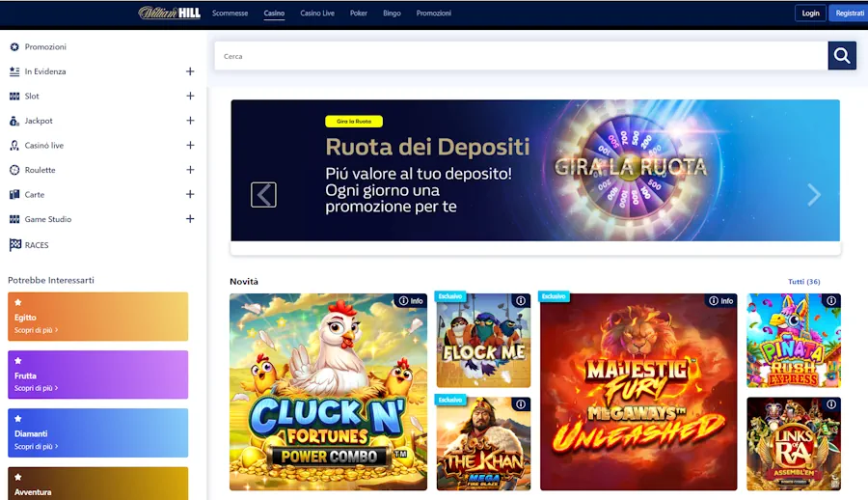
Task: Open the Bingo top menu item
Action: point(392,14)
